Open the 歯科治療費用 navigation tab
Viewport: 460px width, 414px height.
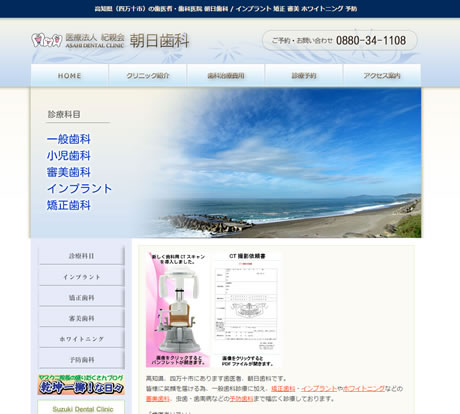point(226,76)
